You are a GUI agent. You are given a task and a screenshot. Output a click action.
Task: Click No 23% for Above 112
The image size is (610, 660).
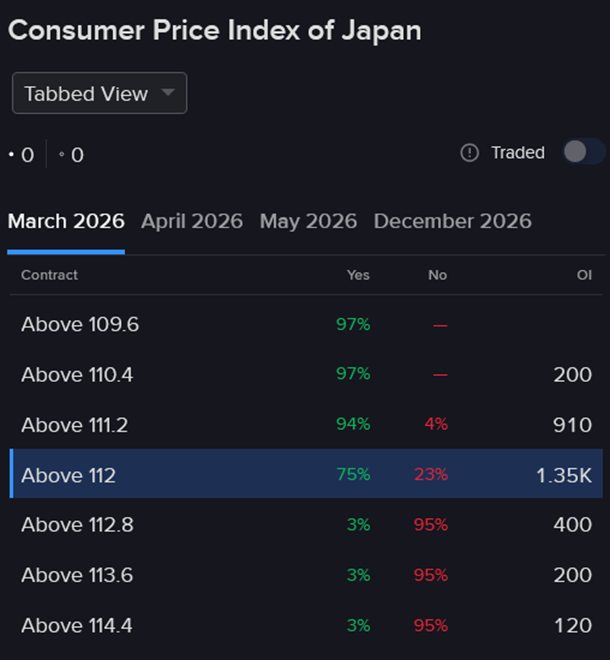[432, 475]
